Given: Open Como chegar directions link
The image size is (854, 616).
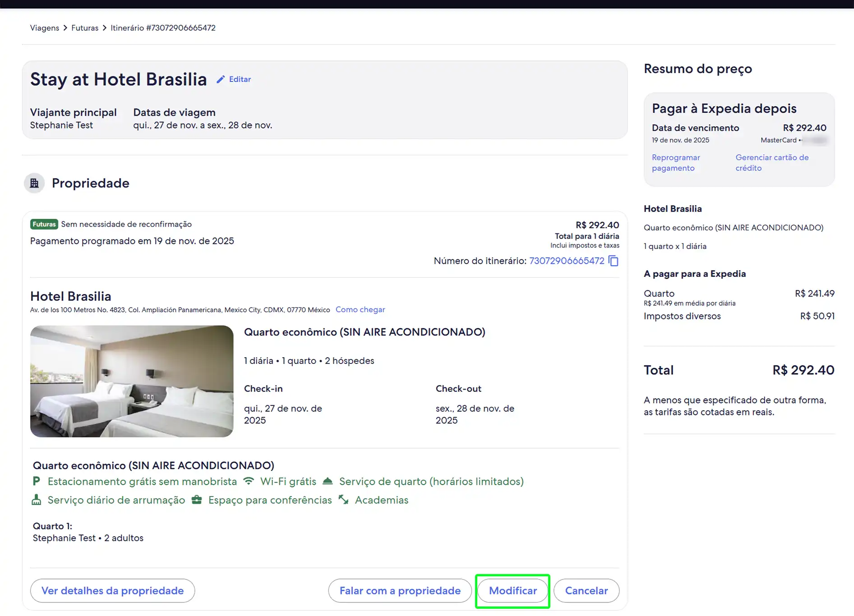Looking at the screenshot, I should pyautogui.click(x=360, y=309).
